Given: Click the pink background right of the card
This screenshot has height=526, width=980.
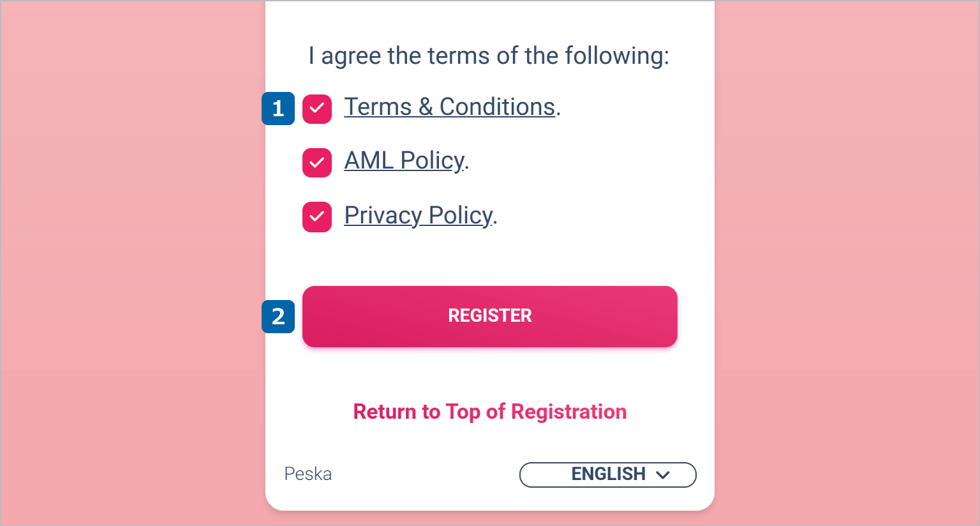Looking at the screenshot, I should point(849,255).
